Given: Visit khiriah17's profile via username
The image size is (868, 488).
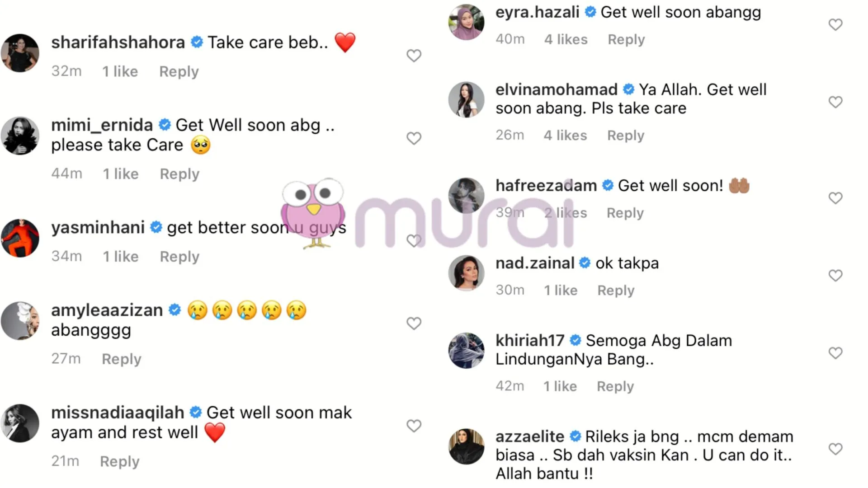Looking at the screenshot, I should click(530, 340).
